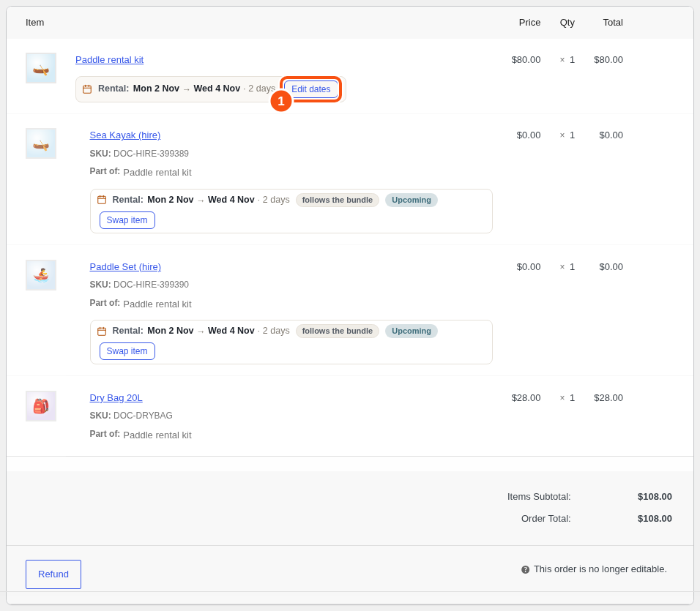Click the Price column header
The height and width of the screenshot is (611, 700).
529,23
